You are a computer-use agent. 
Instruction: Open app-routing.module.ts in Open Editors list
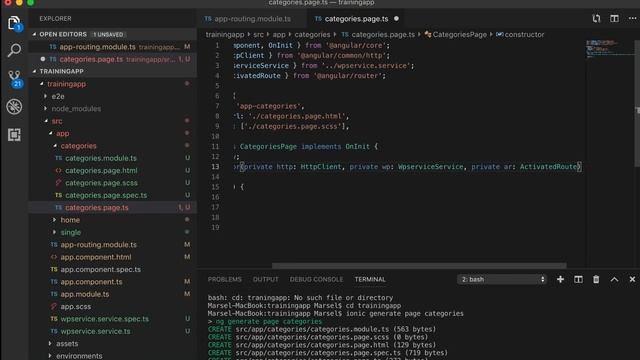tap(113, 47)
